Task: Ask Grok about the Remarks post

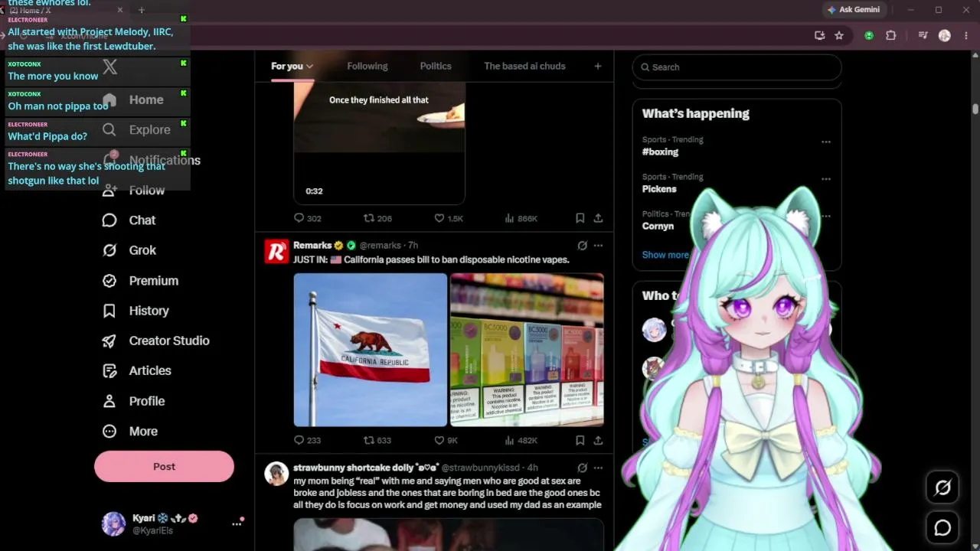Action: point(582,246)
